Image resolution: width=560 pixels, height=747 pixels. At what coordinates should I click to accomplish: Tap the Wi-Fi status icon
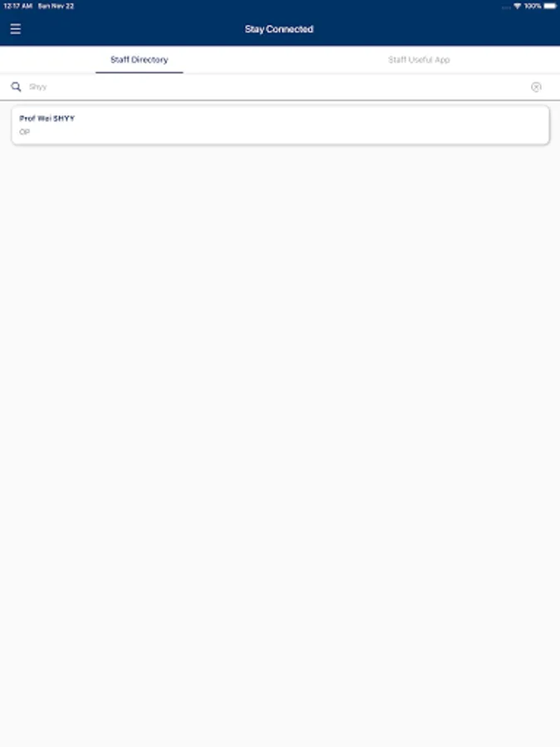pyautogui.click(x=517, y=6)
